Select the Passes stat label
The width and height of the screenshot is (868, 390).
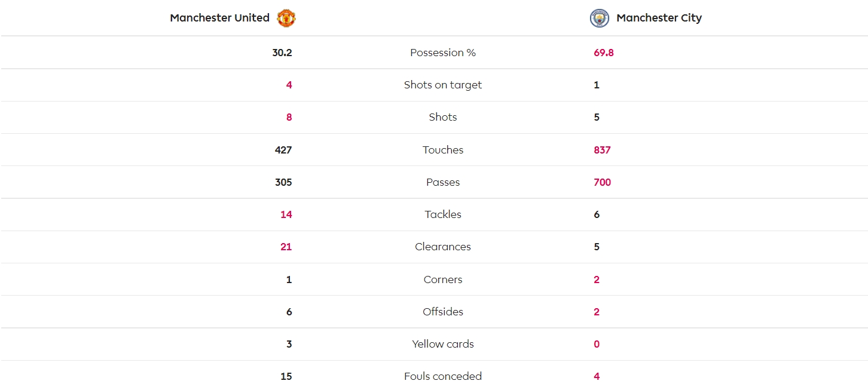click(443, 182)
